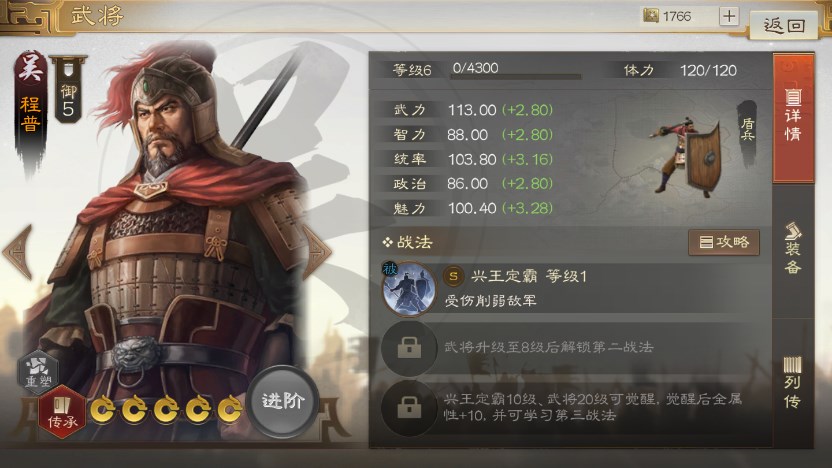Open the 列传 biography tab
The image size is (832, 468).
pyautogui.click(x=793, y=382)
